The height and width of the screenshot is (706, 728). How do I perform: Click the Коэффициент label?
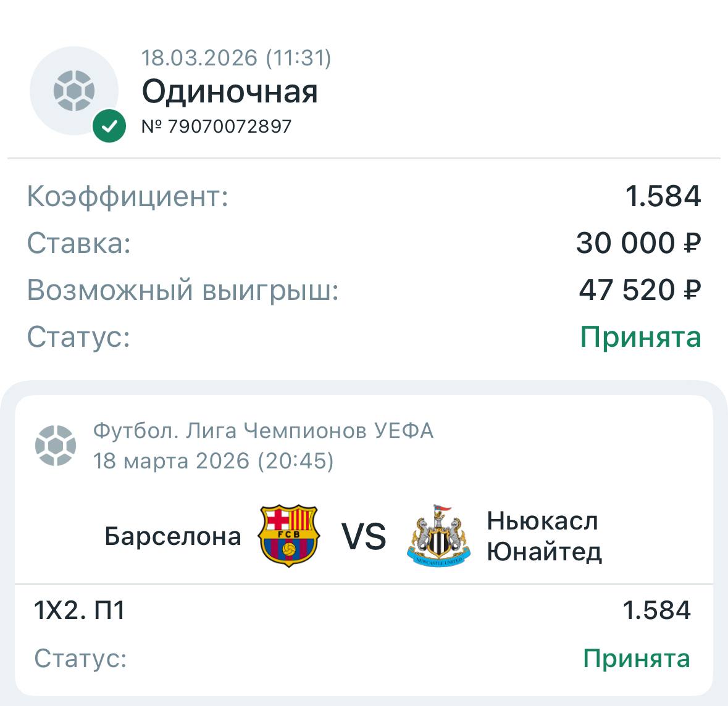(128, 196)
